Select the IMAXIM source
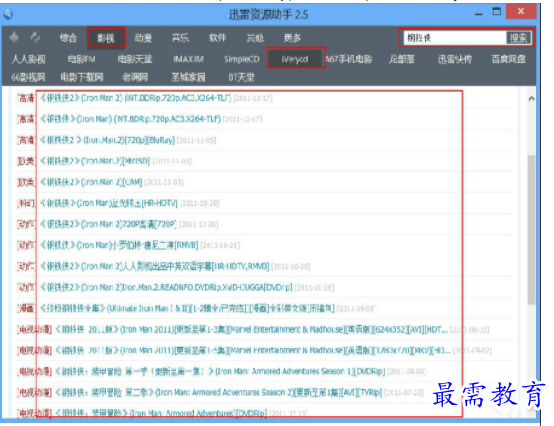This screenshot has height=426, width=554. coord(188,59)
